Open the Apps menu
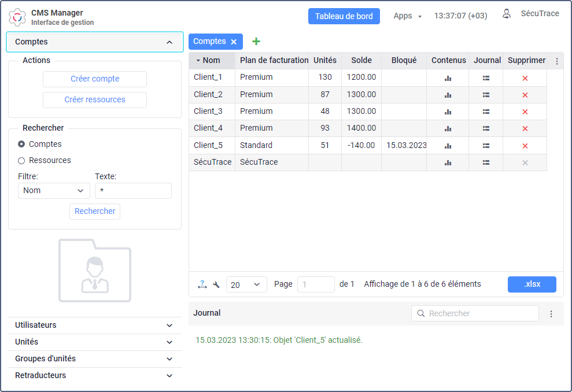The height and width of the screenshot is (392, 572). [407, 16]
